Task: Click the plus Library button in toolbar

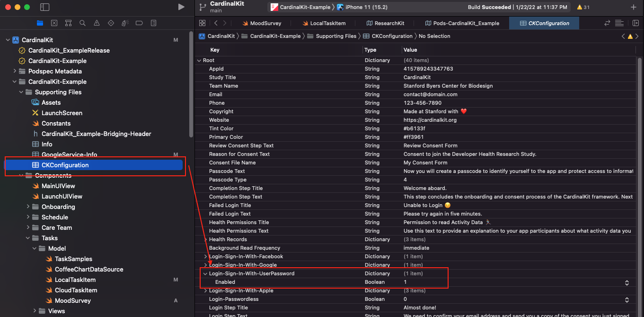Action: [x=634, y=7]
